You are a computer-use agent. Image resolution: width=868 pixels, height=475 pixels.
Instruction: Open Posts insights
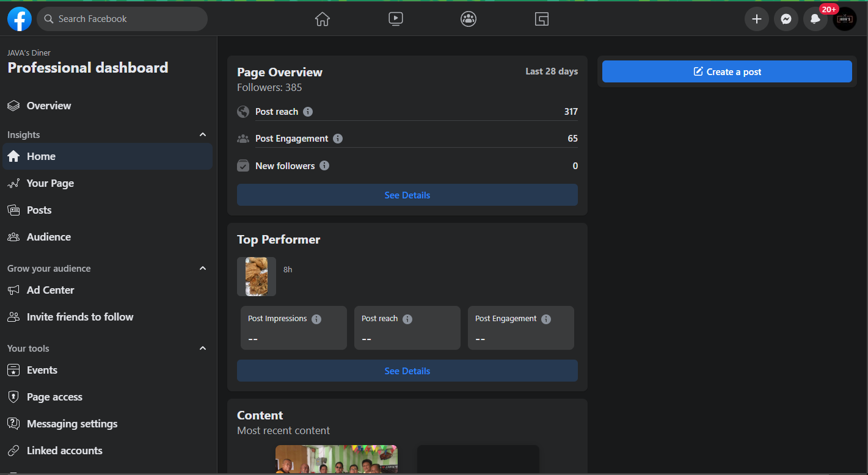[x=108, y=210]
